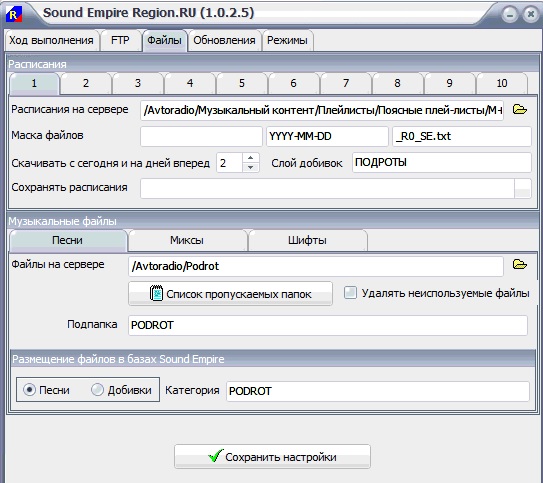The image size is (543, 483).
Task: Click the YYYY-MM-DD mask field
Action: pos(327,136)
